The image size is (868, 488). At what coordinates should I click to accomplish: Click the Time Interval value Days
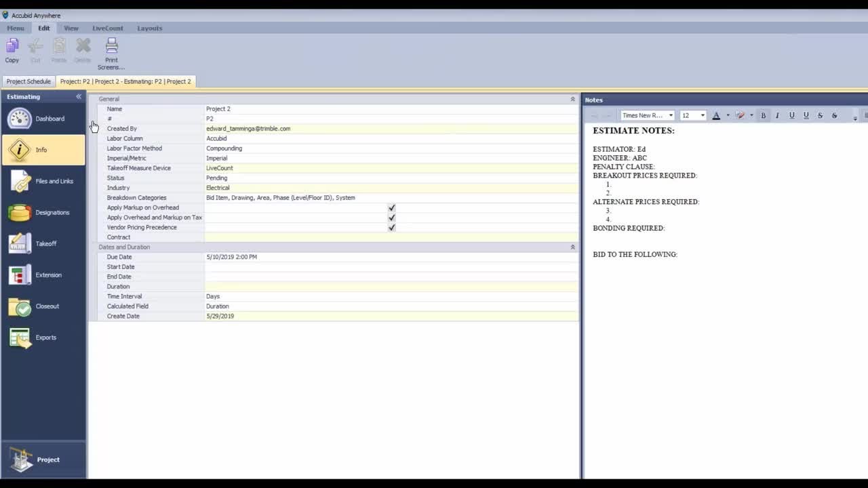pos(391,296)
